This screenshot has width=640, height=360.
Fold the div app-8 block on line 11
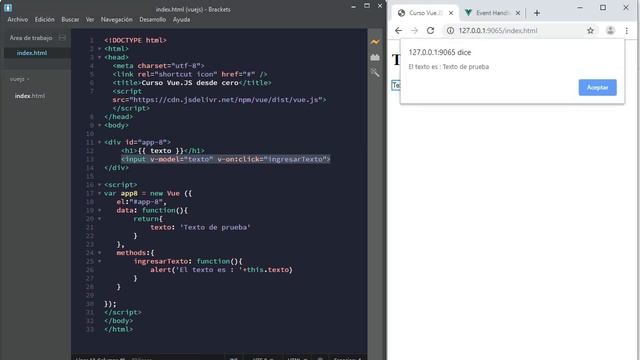click(99, 142)
